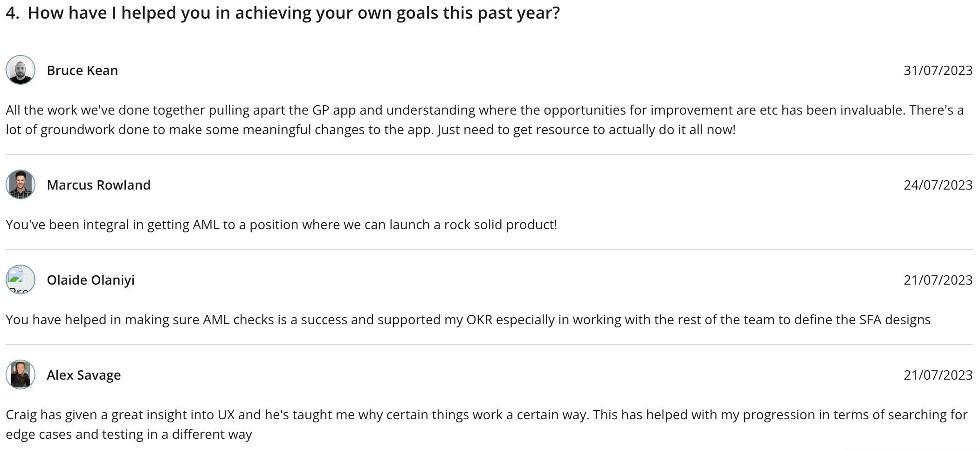Click question 4 heading about achieving goals
Viewport: 980px width, 450px height.
coord(283,13)
